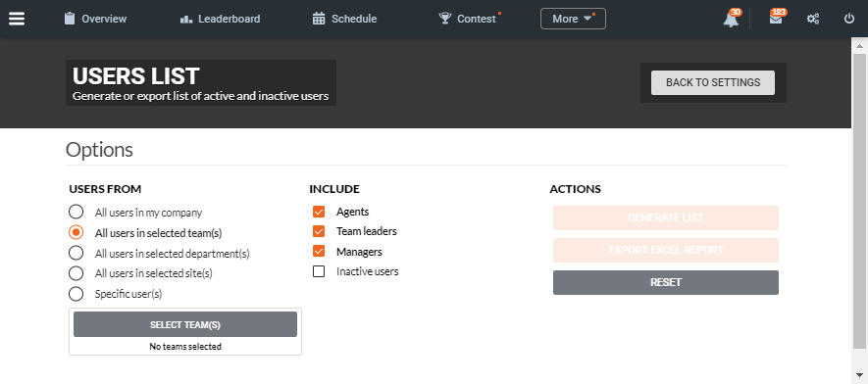Open the hamburger main menu
Screen dimensions: 868x384
click(17, 19)
